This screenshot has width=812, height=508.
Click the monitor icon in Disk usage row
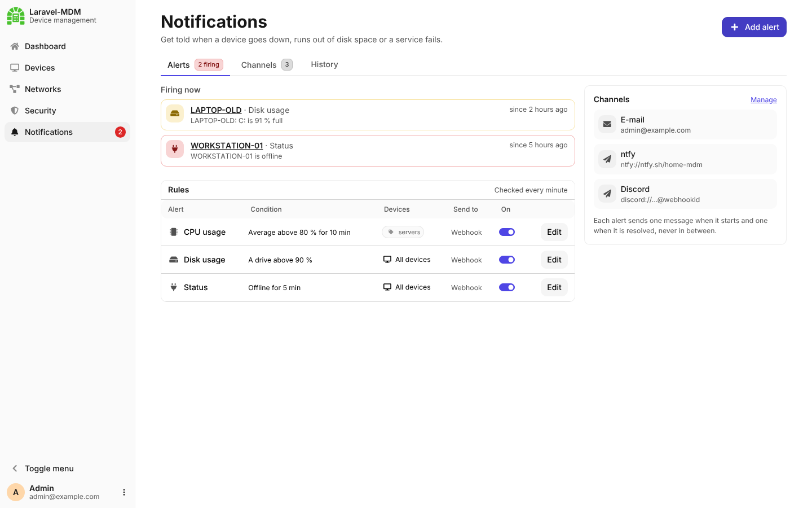[387, 260]
